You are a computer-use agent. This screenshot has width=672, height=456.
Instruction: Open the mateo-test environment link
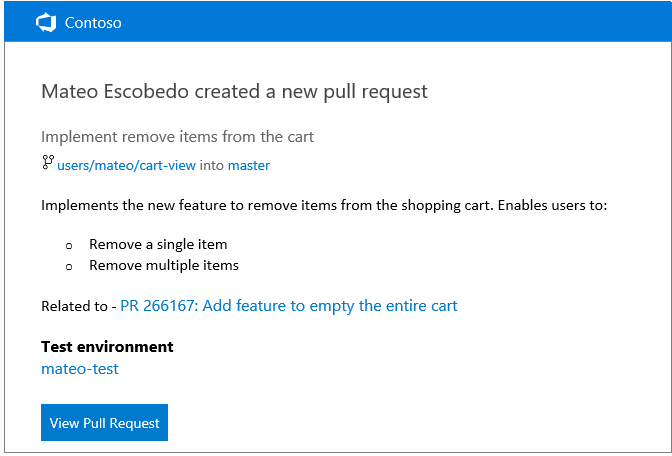pos(80,369)
